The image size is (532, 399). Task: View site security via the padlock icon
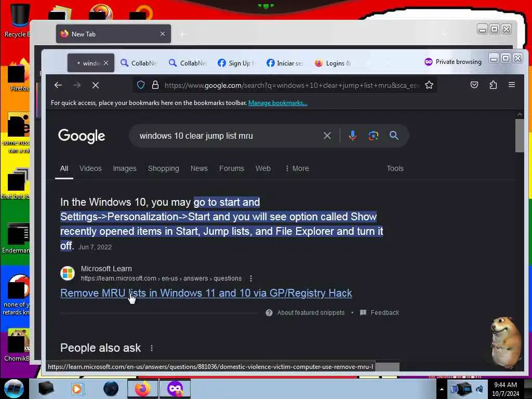click(155, 85)
